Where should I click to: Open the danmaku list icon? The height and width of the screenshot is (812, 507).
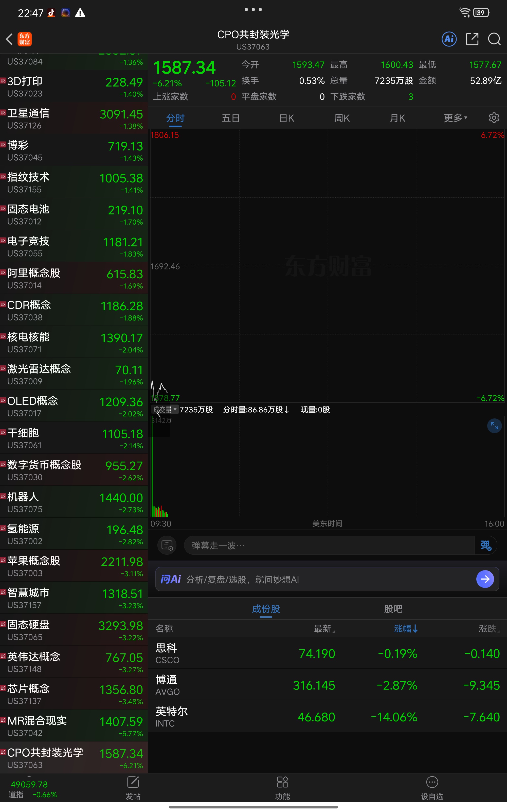click(167, 545)
